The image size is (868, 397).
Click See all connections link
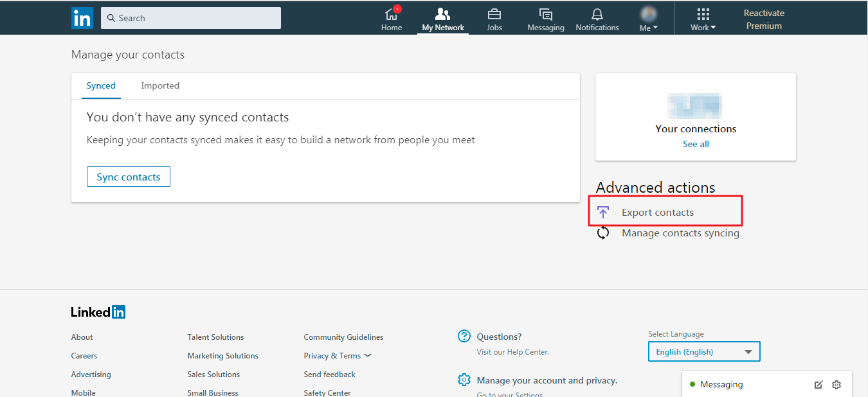(x=696, y=144)
